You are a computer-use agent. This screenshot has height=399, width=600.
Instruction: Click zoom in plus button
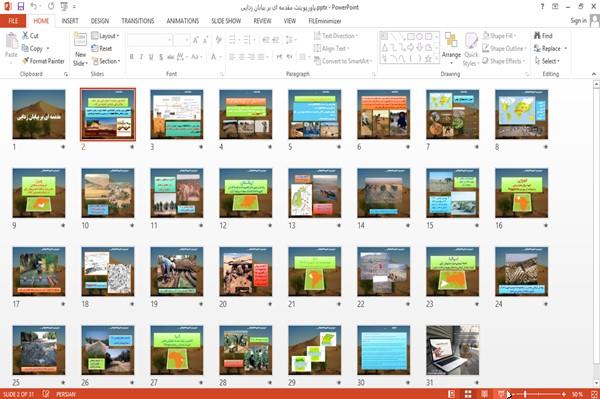coord(564,394)
